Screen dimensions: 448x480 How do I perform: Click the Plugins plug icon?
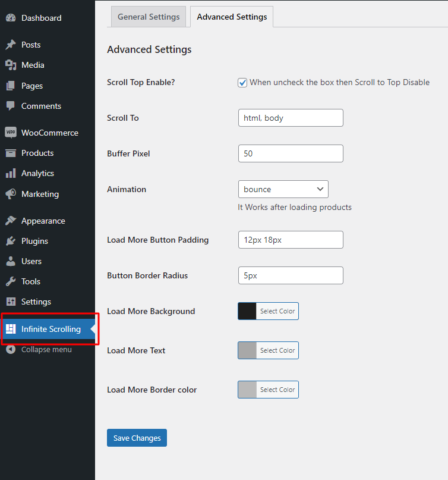click(11, 241)
